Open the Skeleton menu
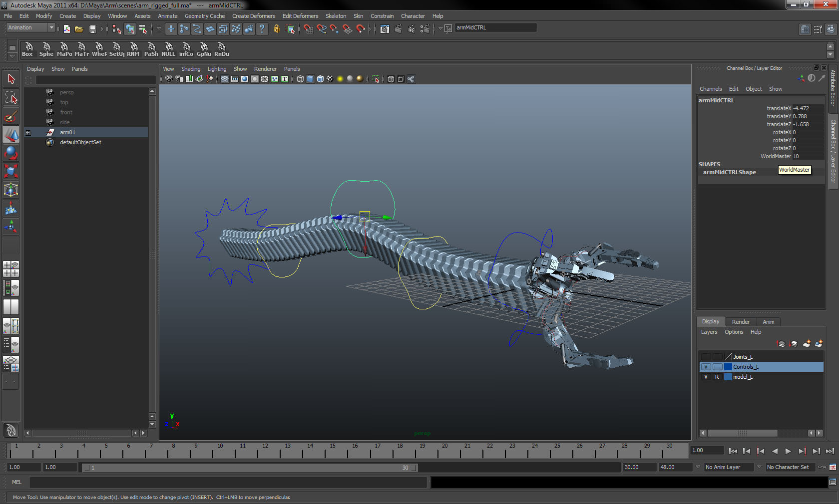 click(336, 16)
